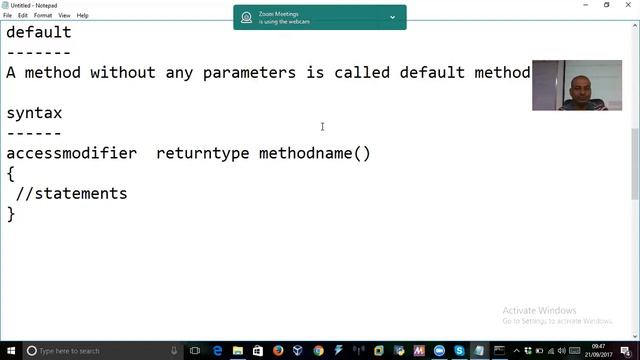Screen dimensions: 640x360
Task: Open the green square app in the taskbar
Action: 379,351
